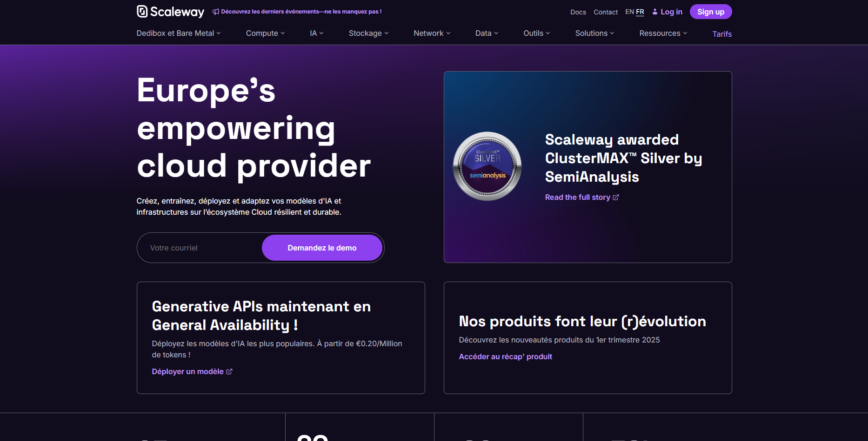This screenshot has height=441, width=868.
Task: Focus the Votre courriel email field
Action: click(x=200, y=248)
